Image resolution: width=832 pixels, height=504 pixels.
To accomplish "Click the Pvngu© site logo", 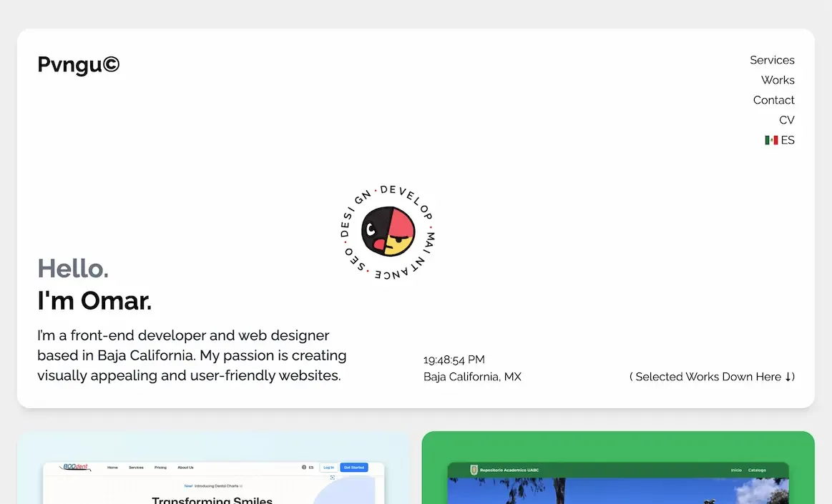I will pos(79,65).
